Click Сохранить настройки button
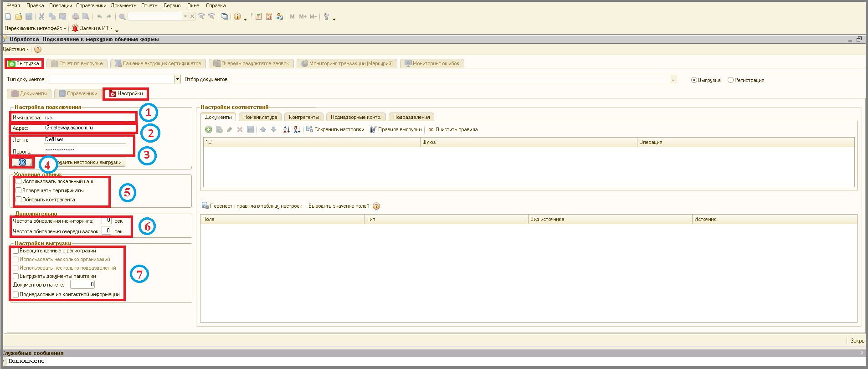Image resolution: width=868 pixels, height=369 pixels. click(335, 129)
